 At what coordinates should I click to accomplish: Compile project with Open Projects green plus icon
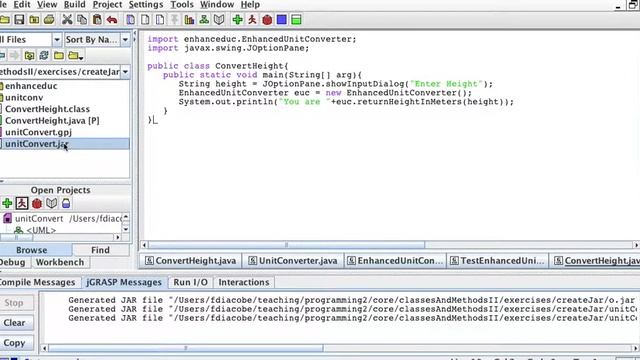7,203
